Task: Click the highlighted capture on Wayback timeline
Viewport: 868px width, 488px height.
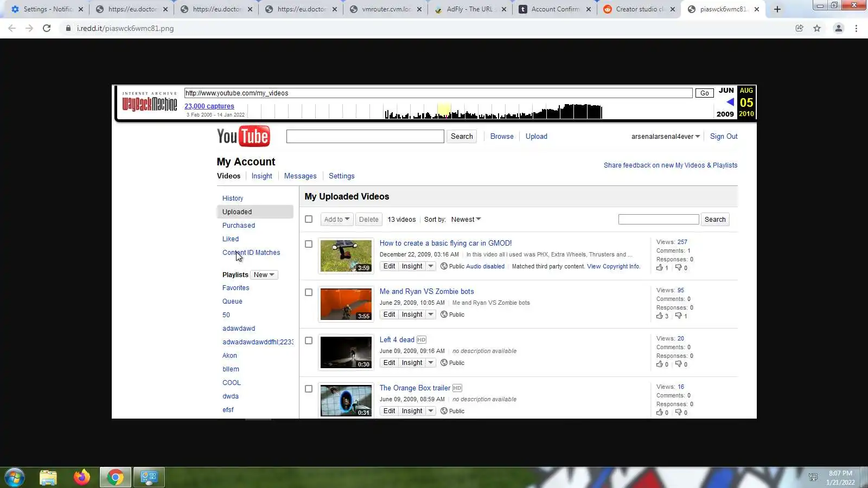Action: click(x=444, y=111)
